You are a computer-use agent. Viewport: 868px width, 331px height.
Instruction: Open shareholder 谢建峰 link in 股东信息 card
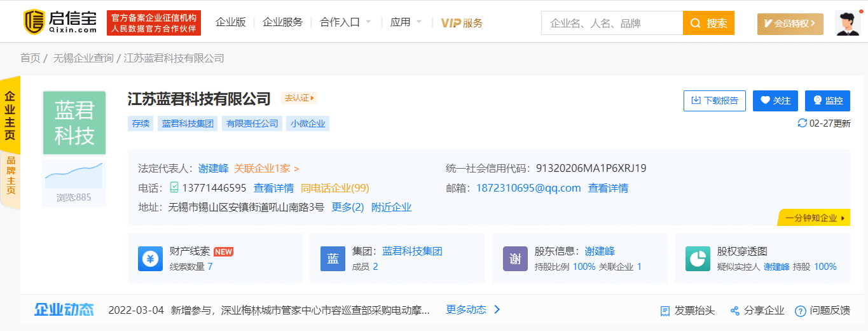click(x=600, y=251)
